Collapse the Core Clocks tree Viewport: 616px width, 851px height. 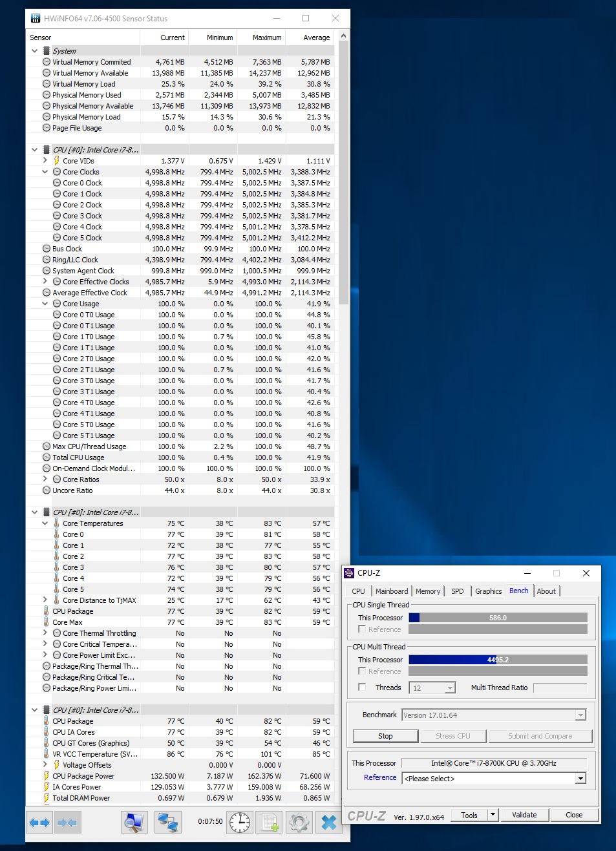tap(45, 172)
